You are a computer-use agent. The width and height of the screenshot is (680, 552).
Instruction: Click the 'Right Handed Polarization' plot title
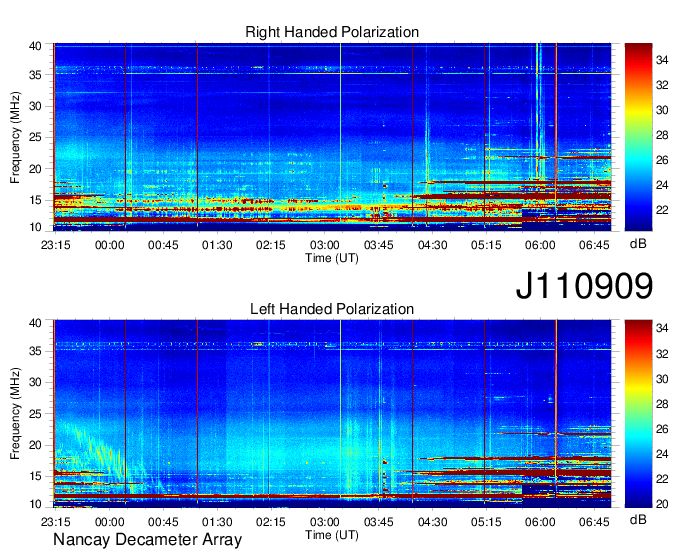coord(332,32)
